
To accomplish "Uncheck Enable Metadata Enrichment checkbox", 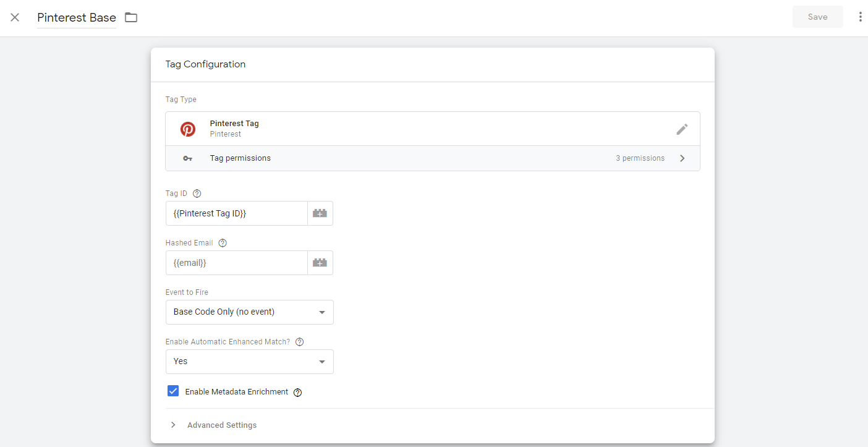I will pyautogui.click(x=173, y=391).
